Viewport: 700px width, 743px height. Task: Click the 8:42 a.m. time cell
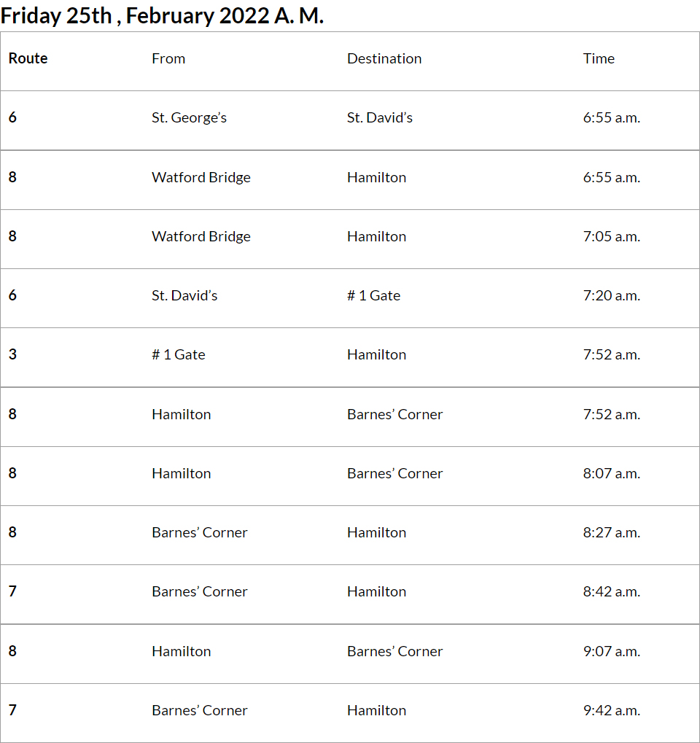pos(611,591)
